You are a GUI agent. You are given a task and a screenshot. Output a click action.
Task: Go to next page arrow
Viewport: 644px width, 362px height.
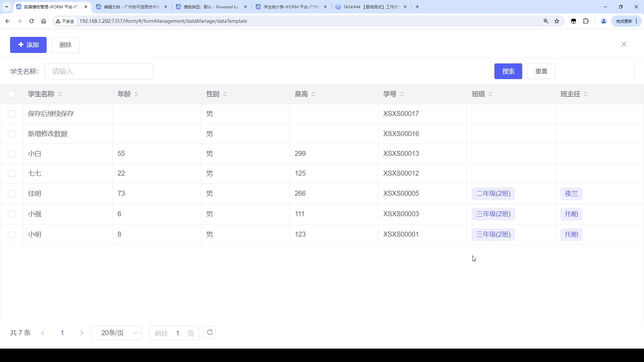(82, 333)
